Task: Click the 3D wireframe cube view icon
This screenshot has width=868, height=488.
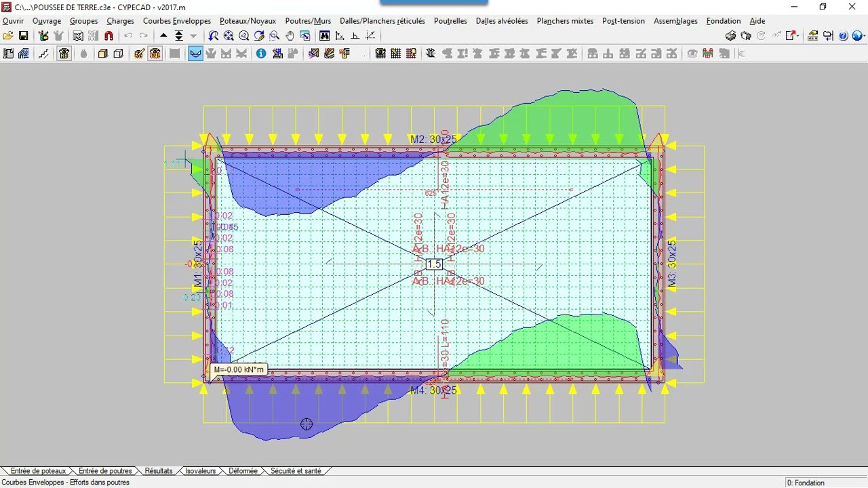Action: tap(118, 54)
